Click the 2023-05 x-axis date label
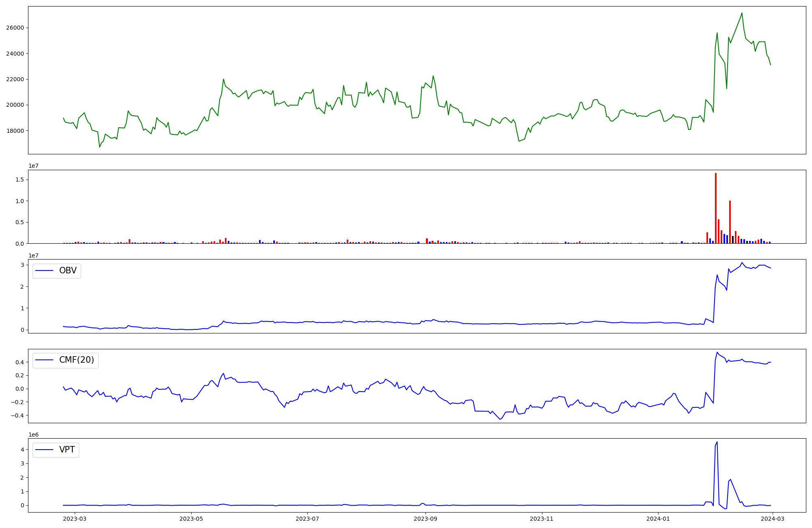Screen dimensions: 812x528 click(191, 519)
